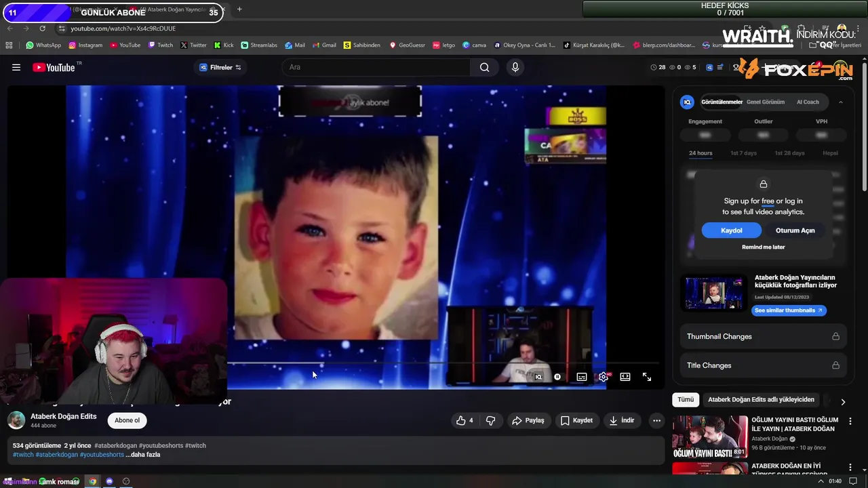Click the blue Kaydol sign-up button
The width and height of the screenshot is (868, 488).
click(x=731, y=230)
